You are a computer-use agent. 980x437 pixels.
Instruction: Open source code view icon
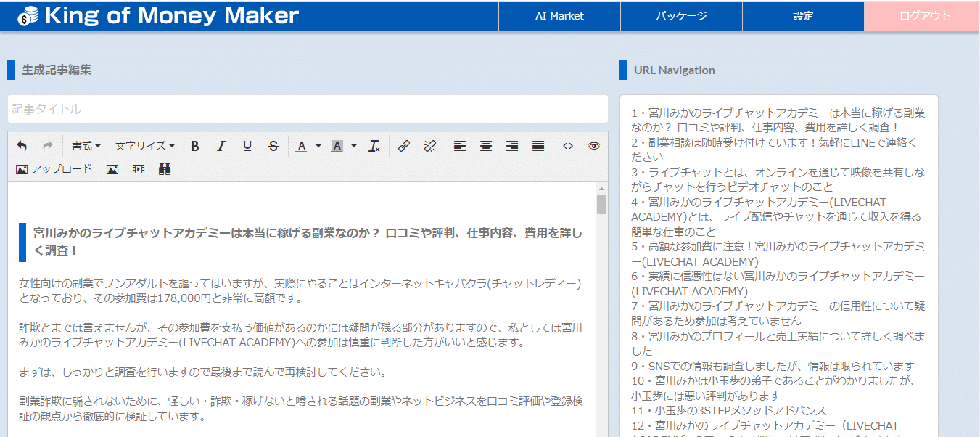tap(568, 146)
